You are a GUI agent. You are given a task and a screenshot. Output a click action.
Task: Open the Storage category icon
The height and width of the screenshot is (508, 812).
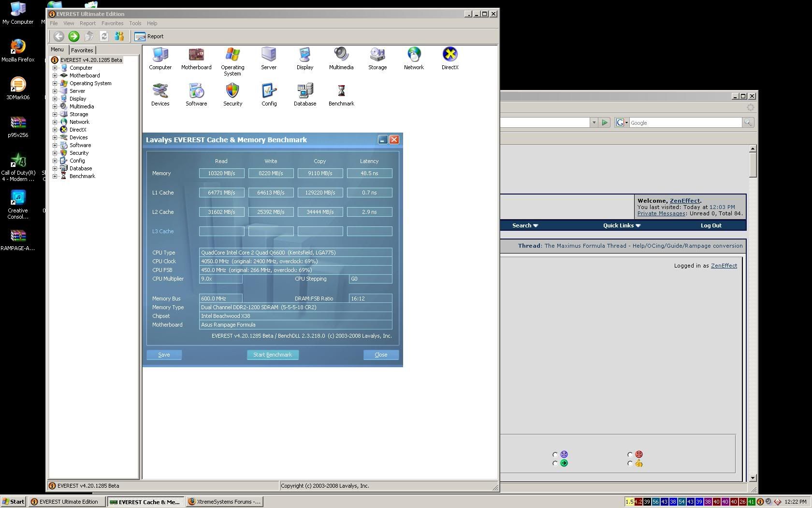[x=377, y=59]
